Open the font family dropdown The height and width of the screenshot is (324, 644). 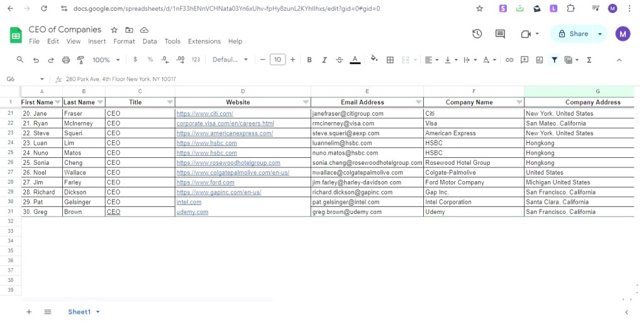point(230,60)
